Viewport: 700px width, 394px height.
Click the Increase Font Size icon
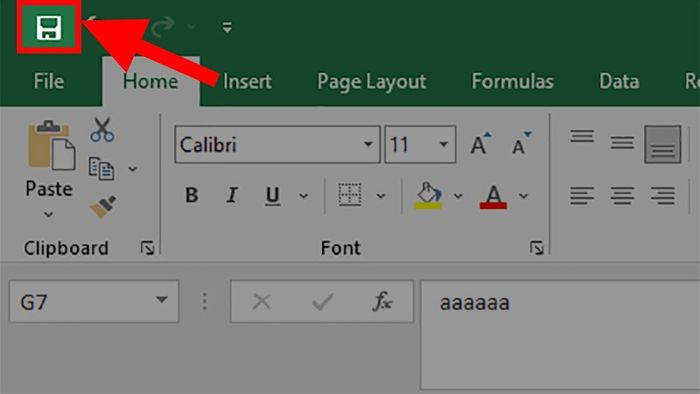(x=480, y=144)
